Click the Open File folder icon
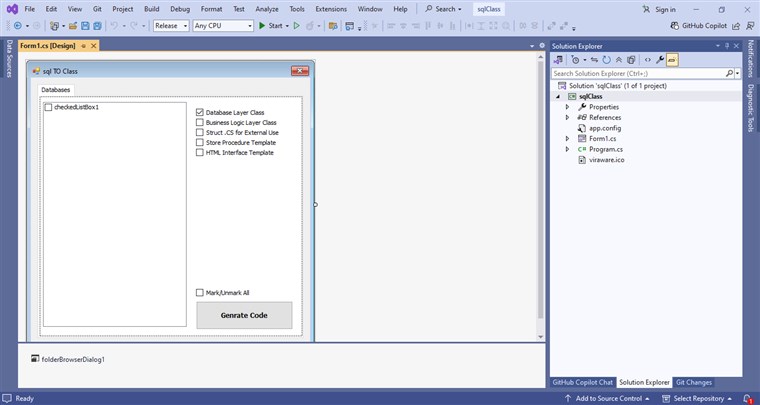Screen dimensions: 760x405 tap(73, 26)
